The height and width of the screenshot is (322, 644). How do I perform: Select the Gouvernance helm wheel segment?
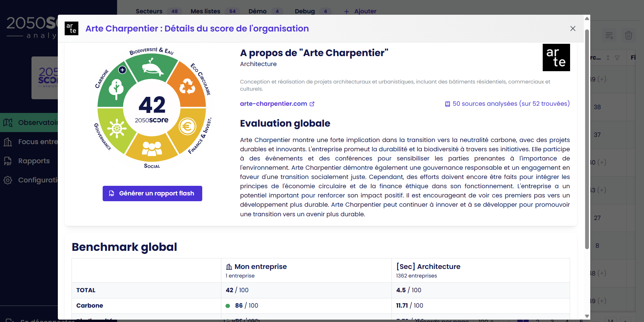pyautogui.click(x=116, y=129)
